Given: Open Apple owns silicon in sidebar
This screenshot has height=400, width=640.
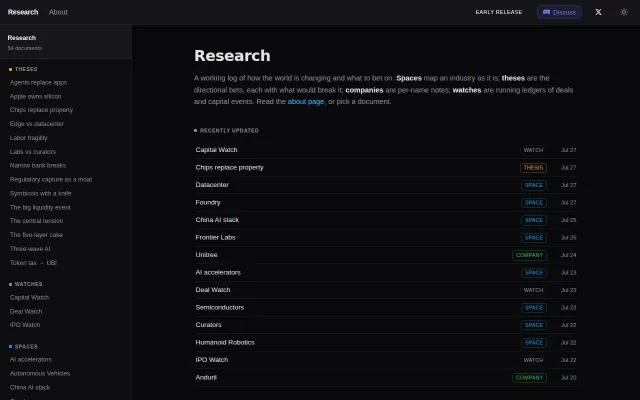Looking at the screenshot, I should pyautogui.click(x=36, y=96).
